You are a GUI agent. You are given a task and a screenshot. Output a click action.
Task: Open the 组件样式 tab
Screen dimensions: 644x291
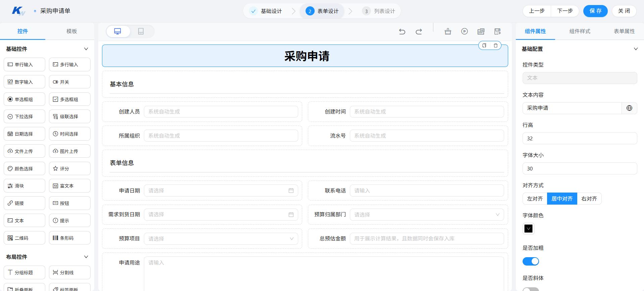coord(580,31)
